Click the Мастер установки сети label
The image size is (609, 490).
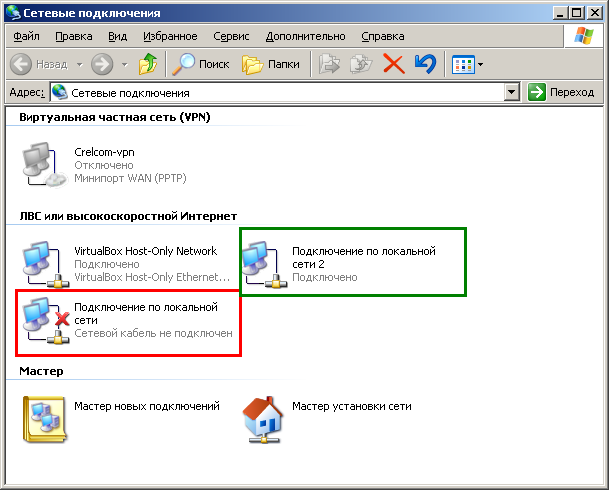[x=351, y=406]
